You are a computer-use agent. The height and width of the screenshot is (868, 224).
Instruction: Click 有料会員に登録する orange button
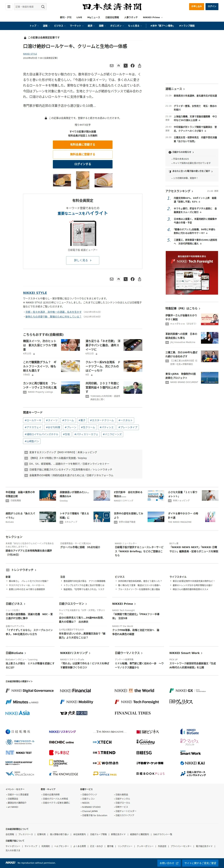tap(83, 145)
